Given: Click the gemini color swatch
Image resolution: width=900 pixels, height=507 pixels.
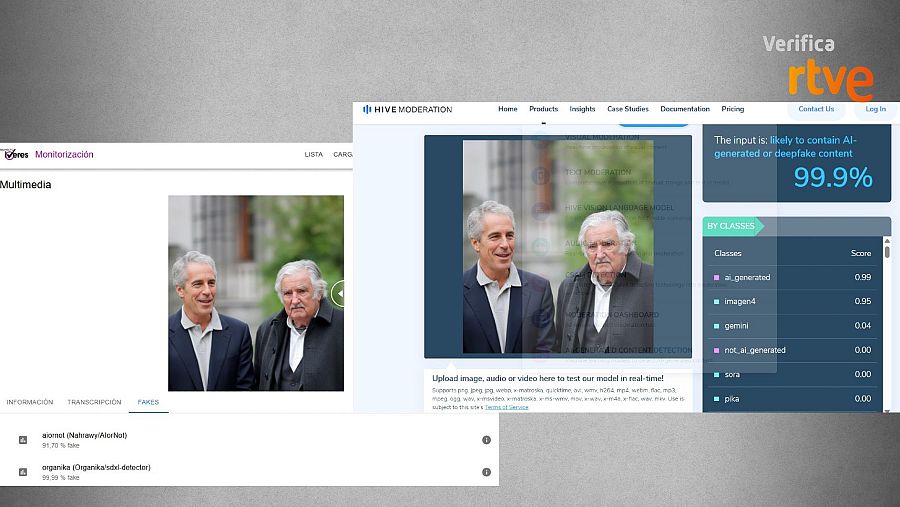Looking at the screenshot, I should click(716, 326).
